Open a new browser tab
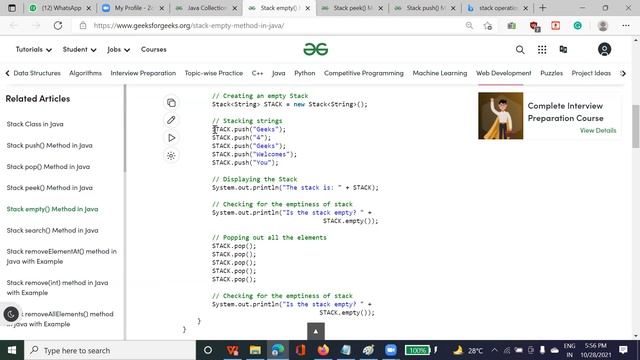The image size is (640, 360). [542, 8]
